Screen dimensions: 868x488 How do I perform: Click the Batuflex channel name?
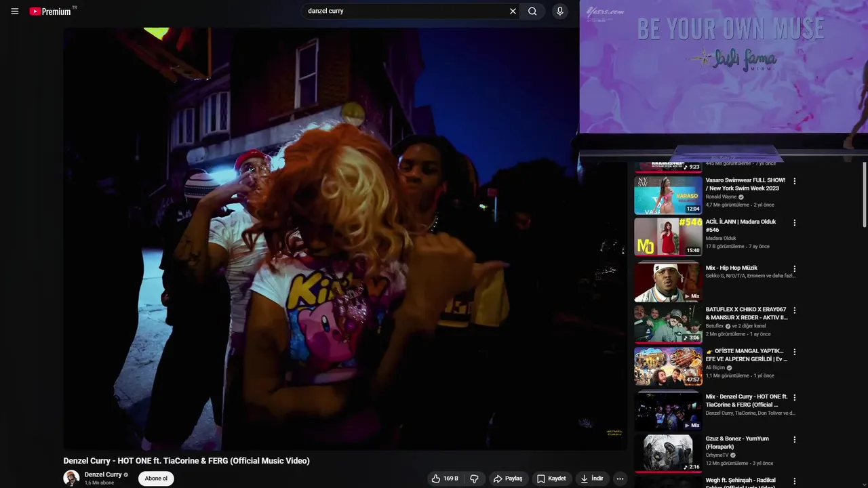click(715, 326)
